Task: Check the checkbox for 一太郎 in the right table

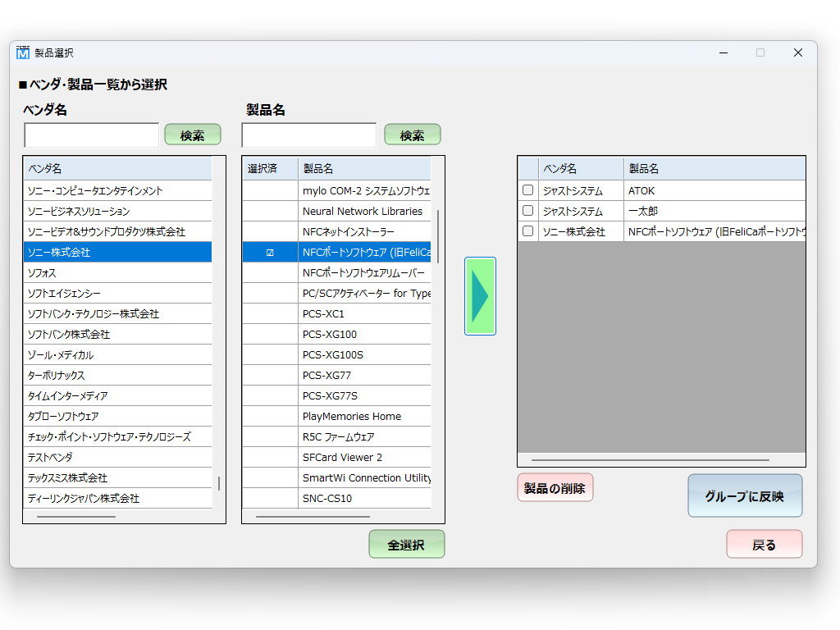Action: point(527,211)
